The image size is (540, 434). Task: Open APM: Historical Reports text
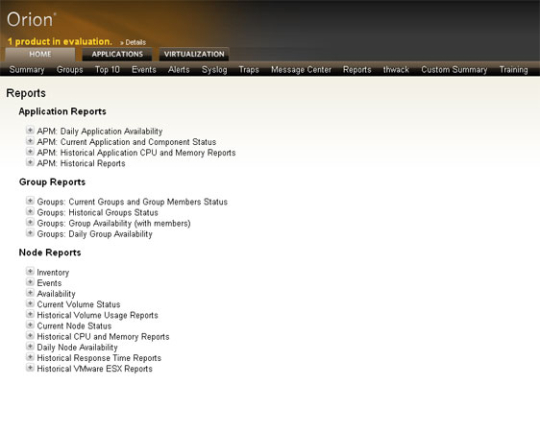[x=81, y=163]
